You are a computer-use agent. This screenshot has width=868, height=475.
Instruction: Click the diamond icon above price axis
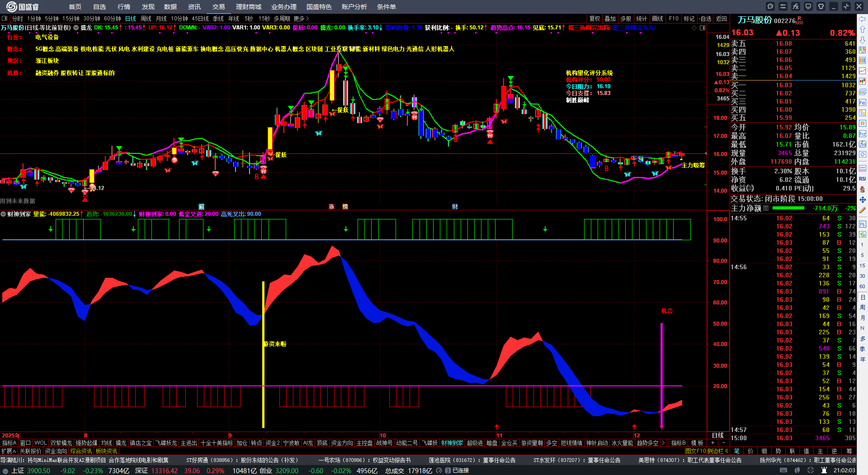click(694, 28)
